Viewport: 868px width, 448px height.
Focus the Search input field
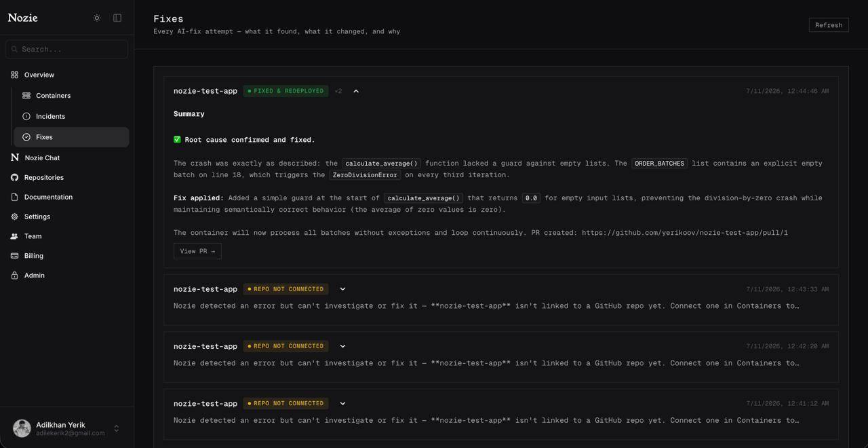(x=66, y=49)
